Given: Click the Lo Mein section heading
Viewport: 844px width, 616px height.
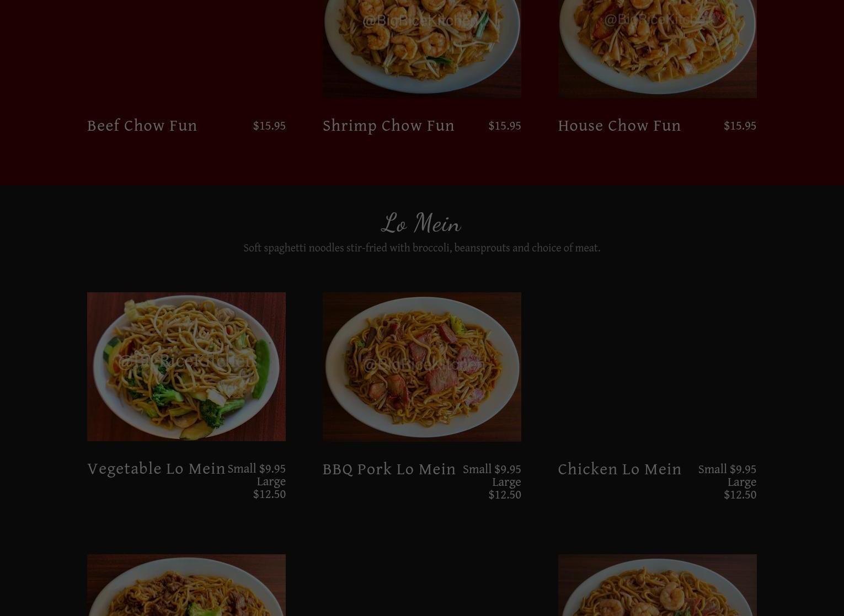Looking at the screenshot, I should point(421,223).
